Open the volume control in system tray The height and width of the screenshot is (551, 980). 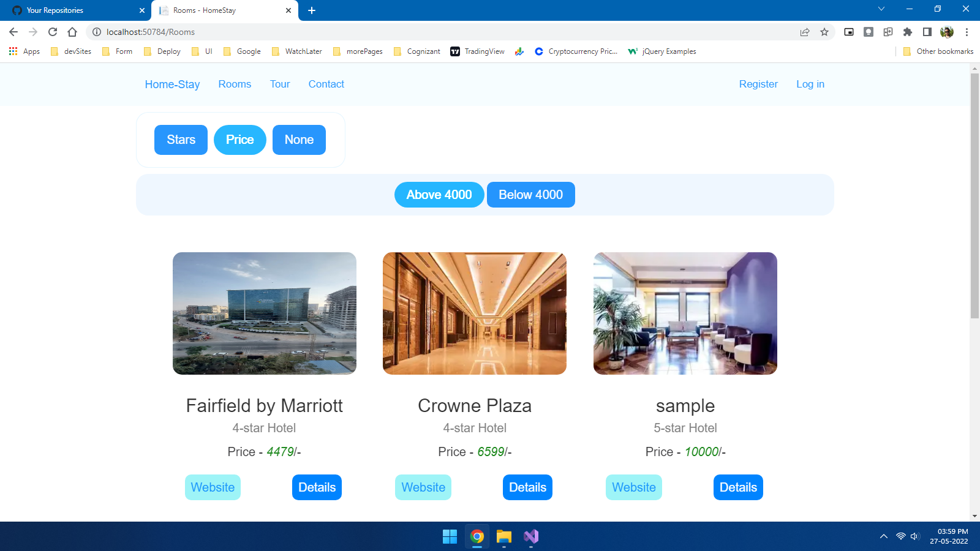pos(915,536)
